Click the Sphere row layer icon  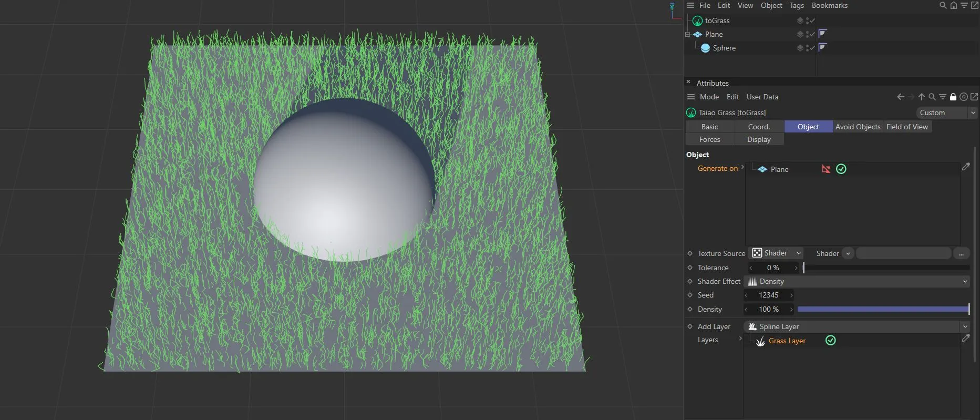(800, 48)
